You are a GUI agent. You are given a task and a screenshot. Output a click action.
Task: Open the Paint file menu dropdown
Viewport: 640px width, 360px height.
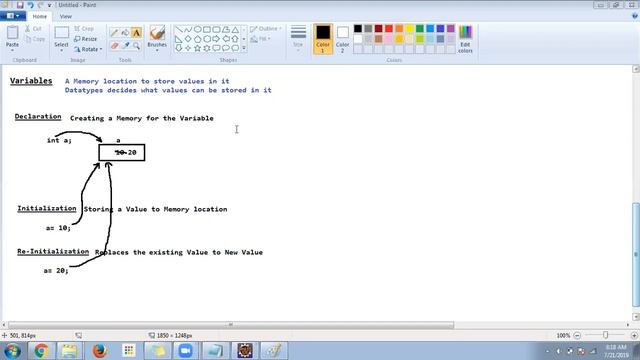(13, 16)
